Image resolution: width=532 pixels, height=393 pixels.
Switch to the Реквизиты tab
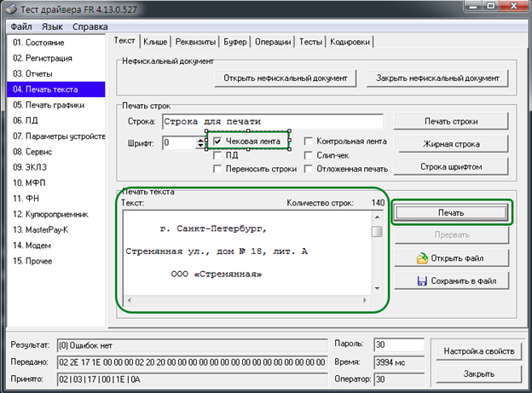194,41
